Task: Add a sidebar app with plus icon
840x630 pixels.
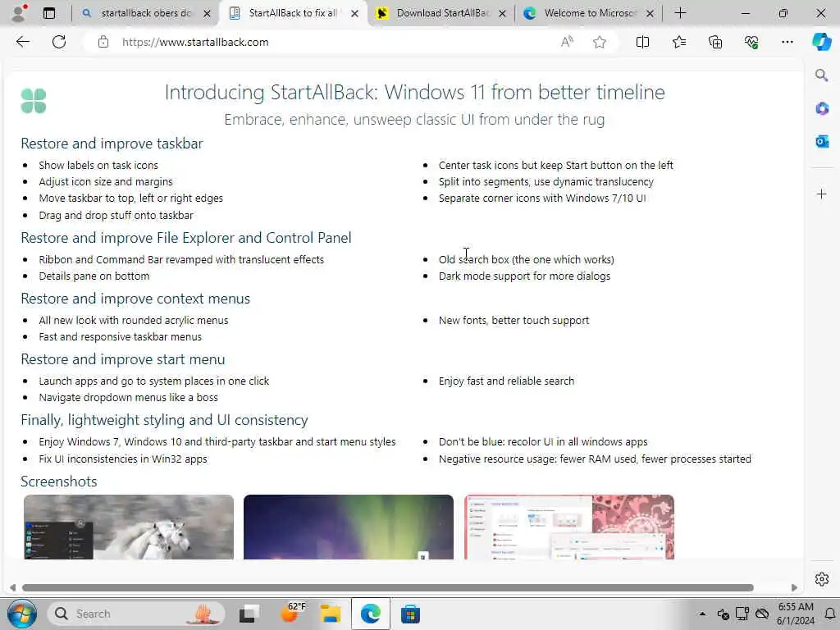Action: tap(822, 194)
